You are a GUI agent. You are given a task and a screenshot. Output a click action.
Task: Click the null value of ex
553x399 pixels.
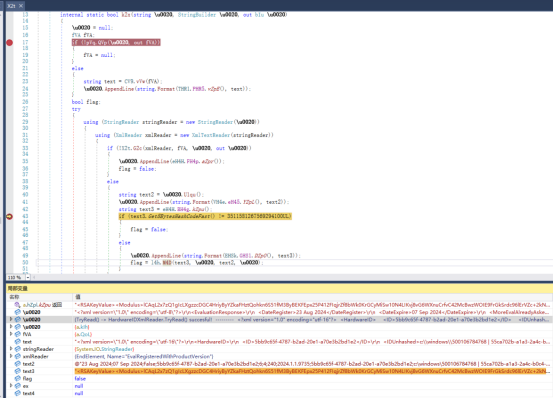79,386
